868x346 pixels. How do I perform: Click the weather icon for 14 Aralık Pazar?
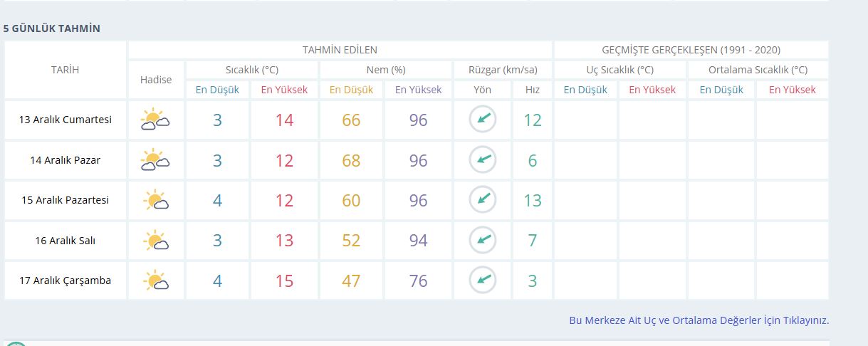click(155, 160)
